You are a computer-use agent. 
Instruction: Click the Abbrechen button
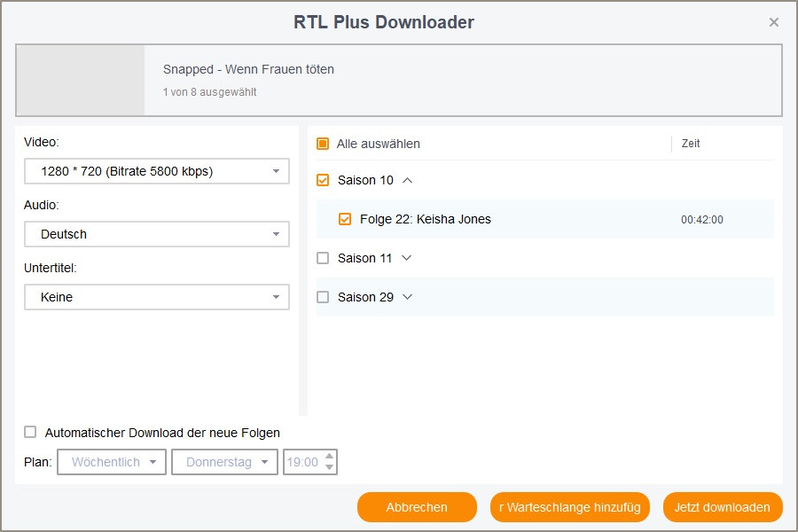pos(417,507)
